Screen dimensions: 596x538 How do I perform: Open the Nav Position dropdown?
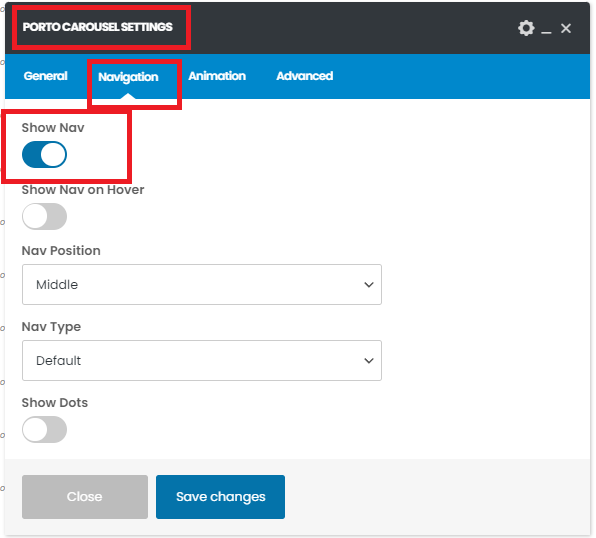click(202, 284)
